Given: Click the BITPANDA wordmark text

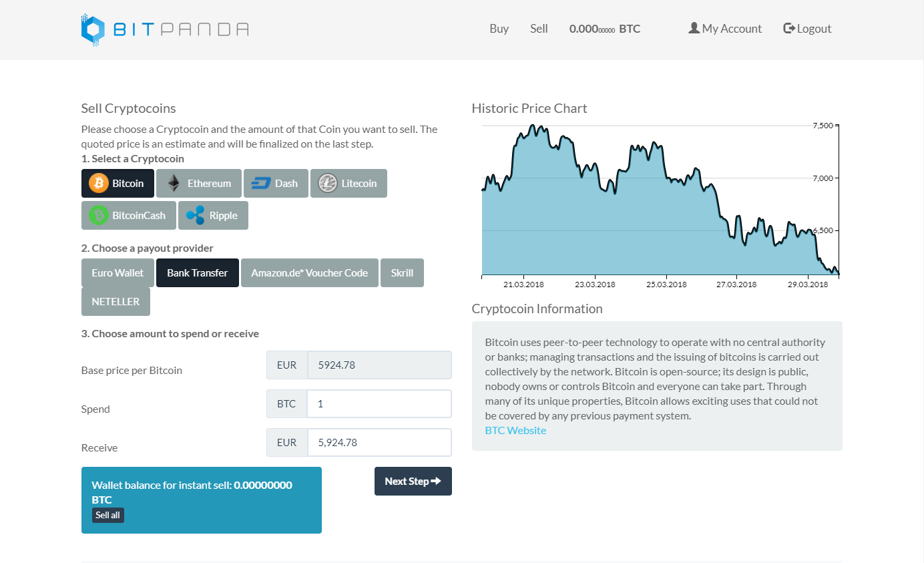Looking at the screenshot, I should tap(181, 29).
